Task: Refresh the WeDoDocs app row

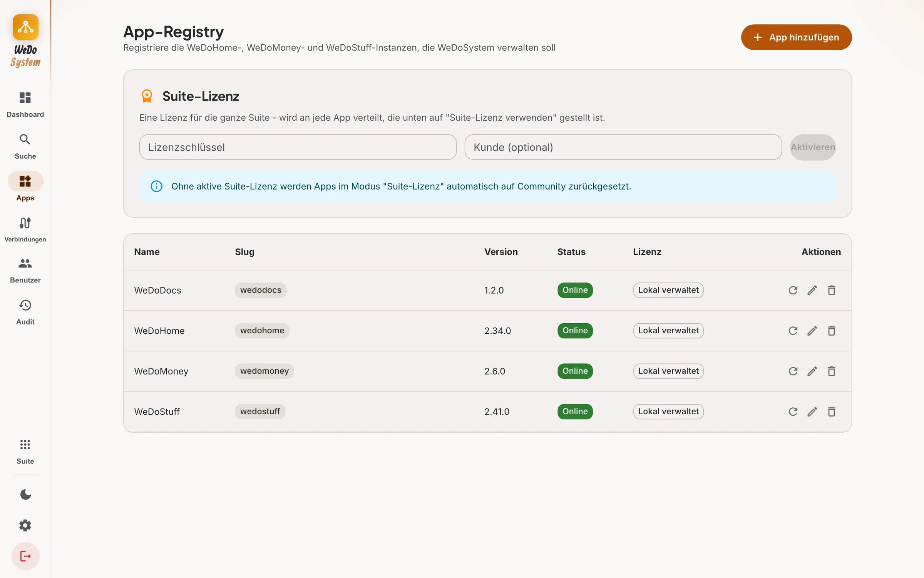Action: [793, 290]
